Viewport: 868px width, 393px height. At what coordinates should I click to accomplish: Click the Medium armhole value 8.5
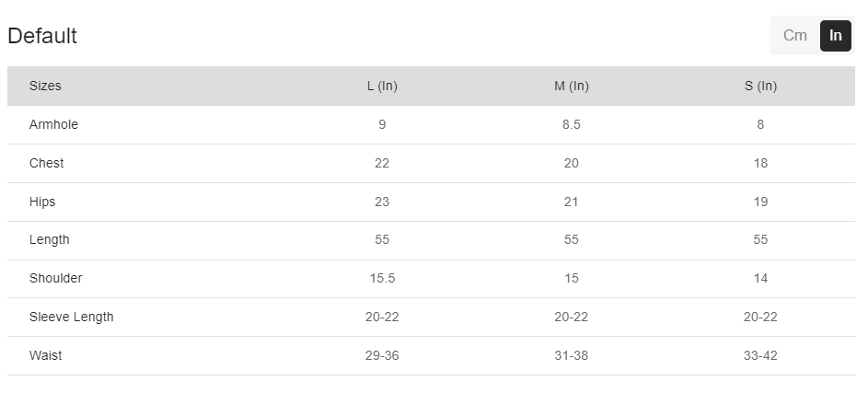pos(571,124)
